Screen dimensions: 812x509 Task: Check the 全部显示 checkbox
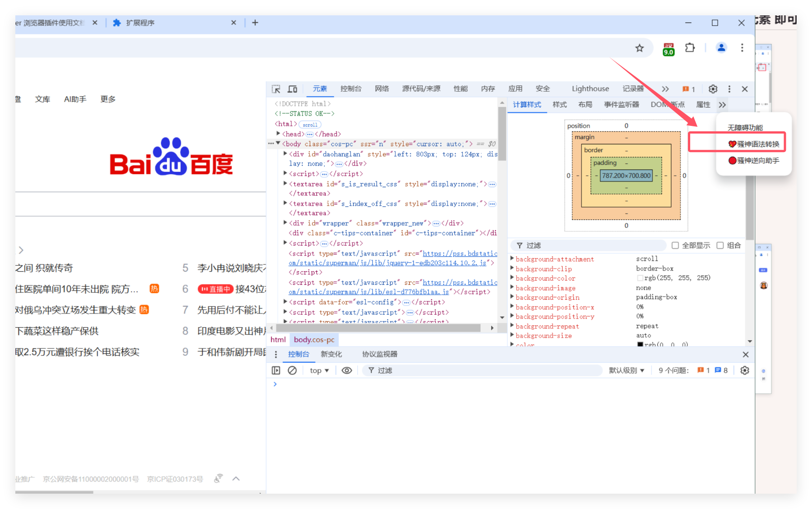click(675, 245)
